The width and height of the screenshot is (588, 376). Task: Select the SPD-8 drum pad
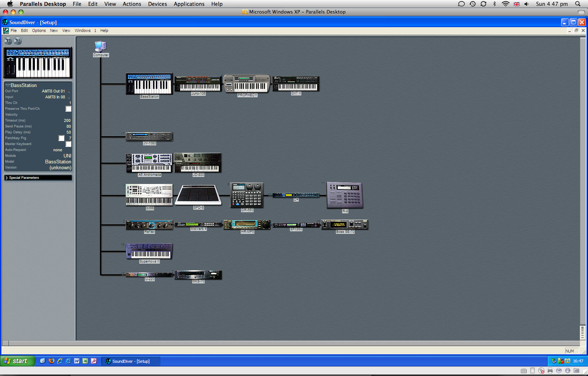(198, 195)
